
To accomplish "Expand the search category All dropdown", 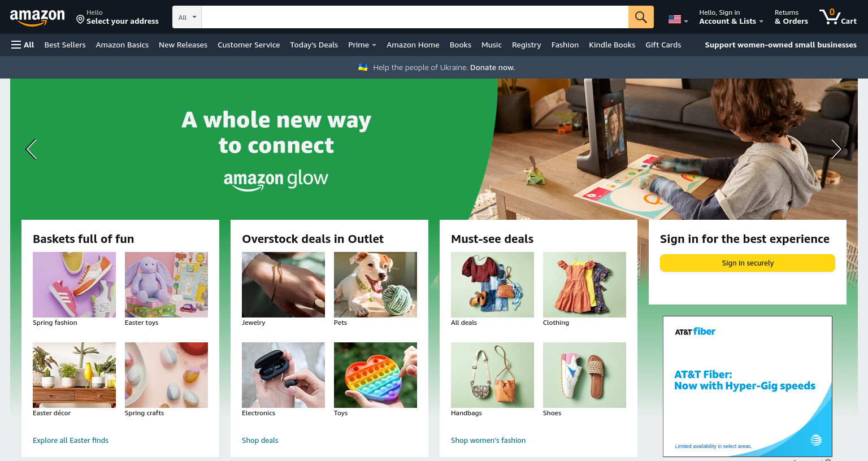I will click(x=187, y=17).
